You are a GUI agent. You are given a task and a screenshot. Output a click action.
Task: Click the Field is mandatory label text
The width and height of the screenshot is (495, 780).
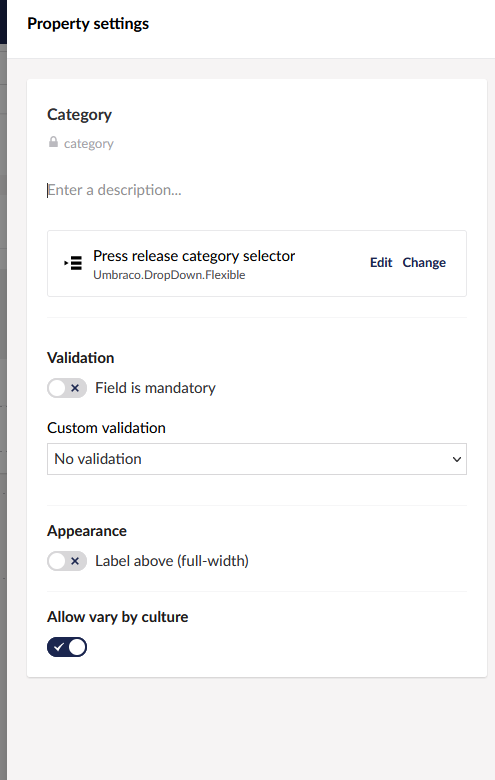click(155, 388)
